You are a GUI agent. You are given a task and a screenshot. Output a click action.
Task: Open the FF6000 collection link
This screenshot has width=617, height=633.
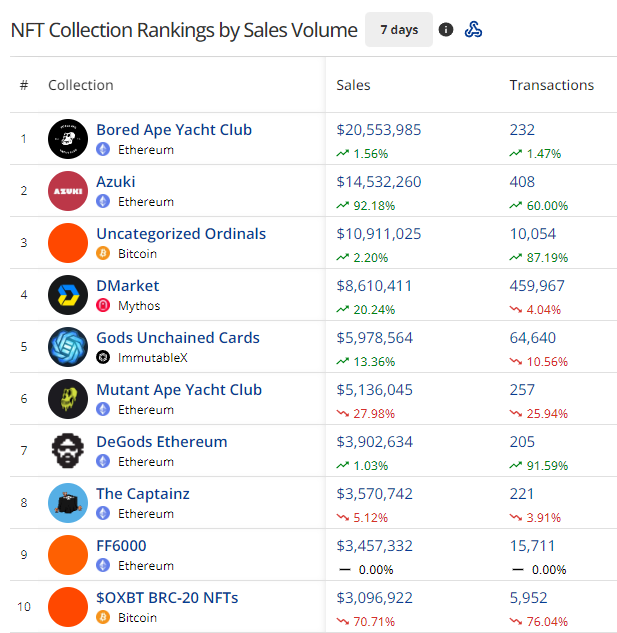coord(121,546)
